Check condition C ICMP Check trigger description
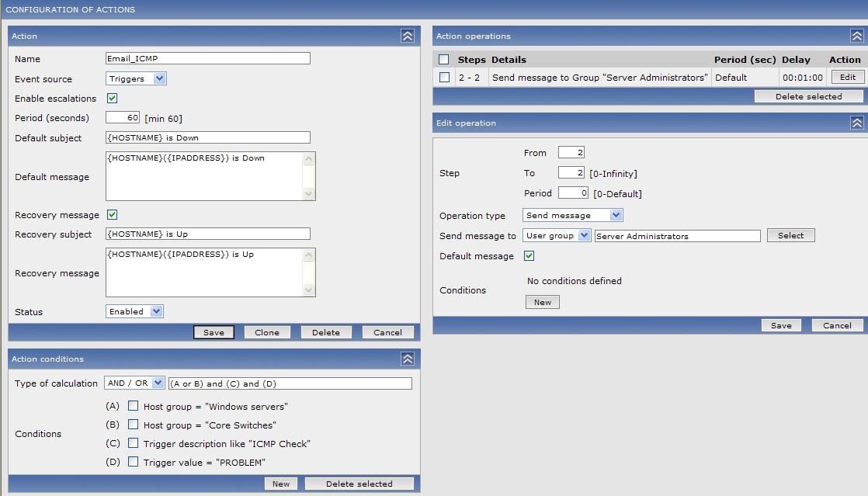 pos(134,443)
